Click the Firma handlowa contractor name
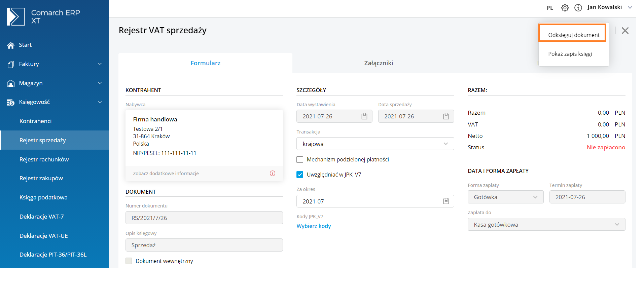The width and height of the screenshot is (644, 304). [x=155, y=119]
